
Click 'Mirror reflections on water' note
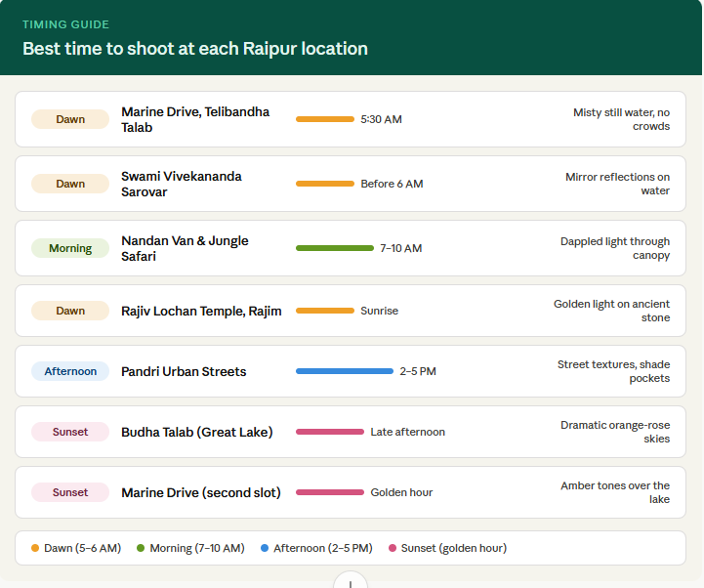pos(617,184)
